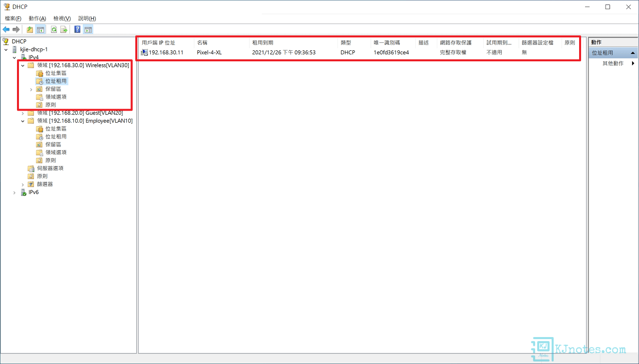Image resolution: width=639 pixels, height=364 pixels.
Task: Click the green Refresh toolbar icon
Action: coord(54,29)
